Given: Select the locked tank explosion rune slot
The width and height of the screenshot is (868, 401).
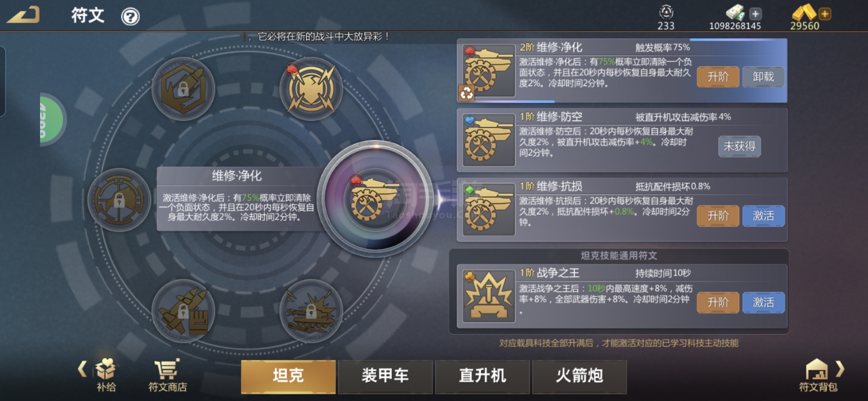Looking at the screenshot, I should [311, 310].
